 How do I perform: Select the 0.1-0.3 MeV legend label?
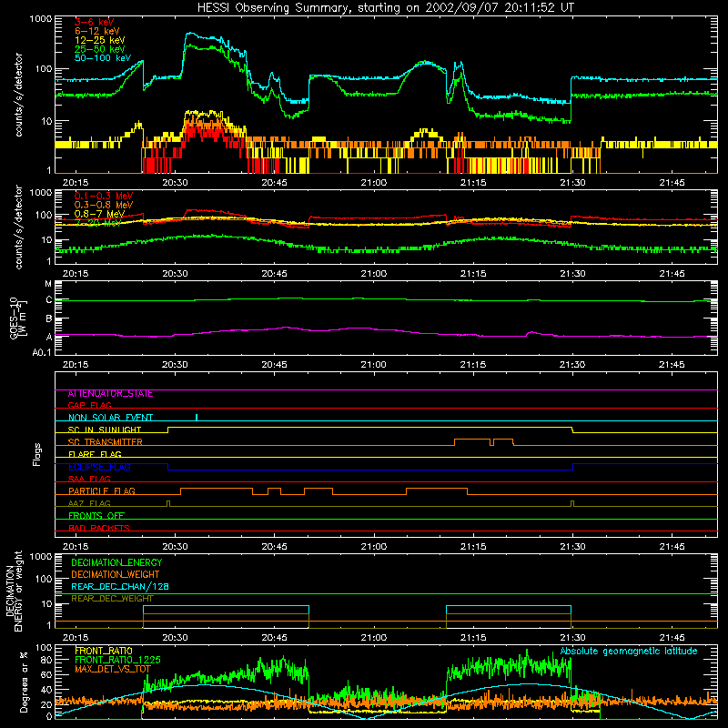point(104,196)
